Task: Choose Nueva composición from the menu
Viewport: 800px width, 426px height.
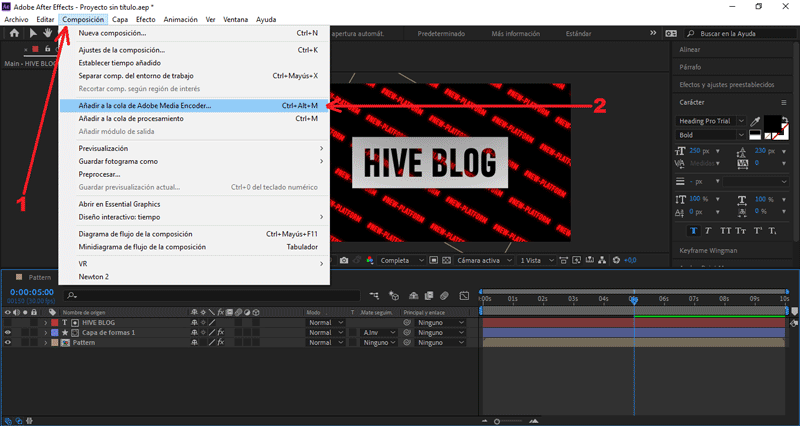Action: (195, 33)
